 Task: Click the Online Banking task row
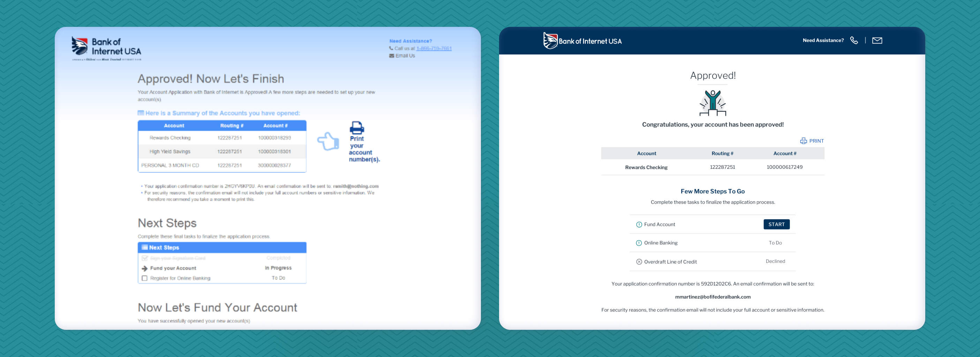[x=713, y=243]
